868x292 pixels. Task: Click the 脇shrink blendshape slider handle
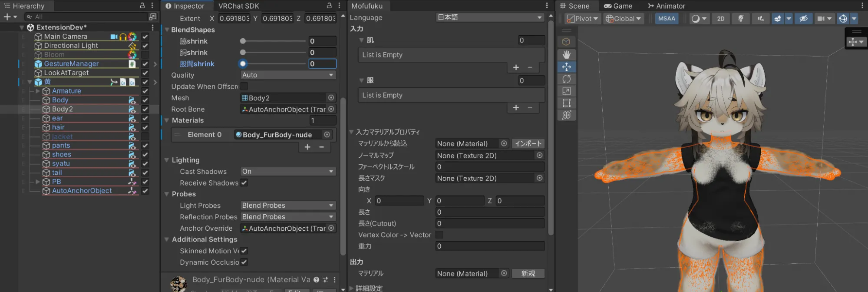[x=243, y=41]
